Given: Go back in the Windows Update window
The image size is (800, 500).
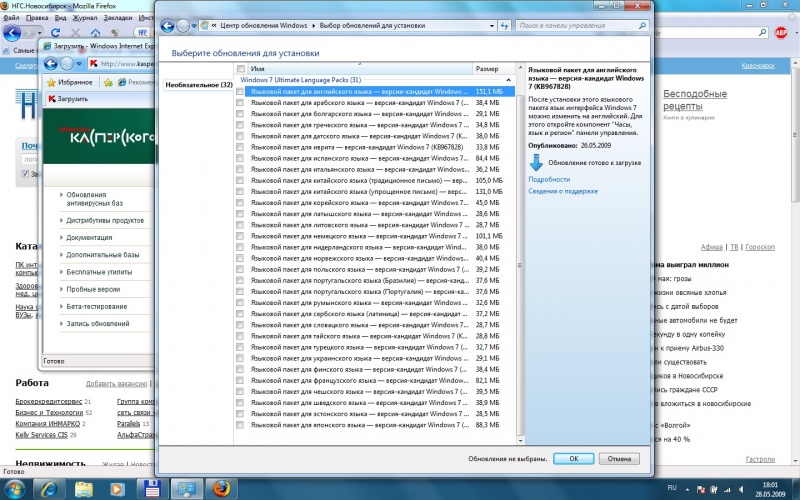Looking at the screenshot, I should pyautogui.click(x=167, y=26).
